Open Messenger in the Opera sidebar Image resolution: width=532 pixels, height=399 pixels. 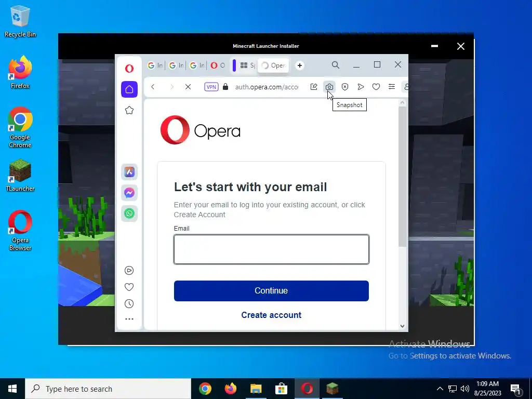click(129, 193)
